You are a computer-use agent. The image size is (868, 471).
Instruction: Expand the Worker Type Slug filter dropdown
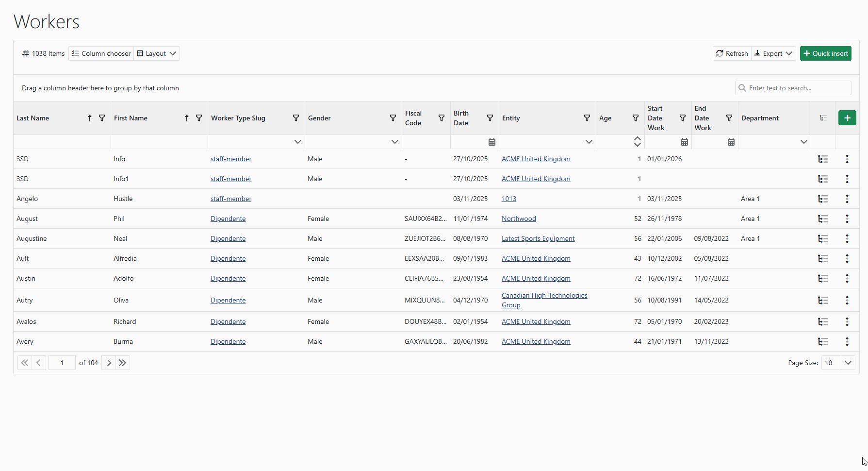tap(297, 142)
